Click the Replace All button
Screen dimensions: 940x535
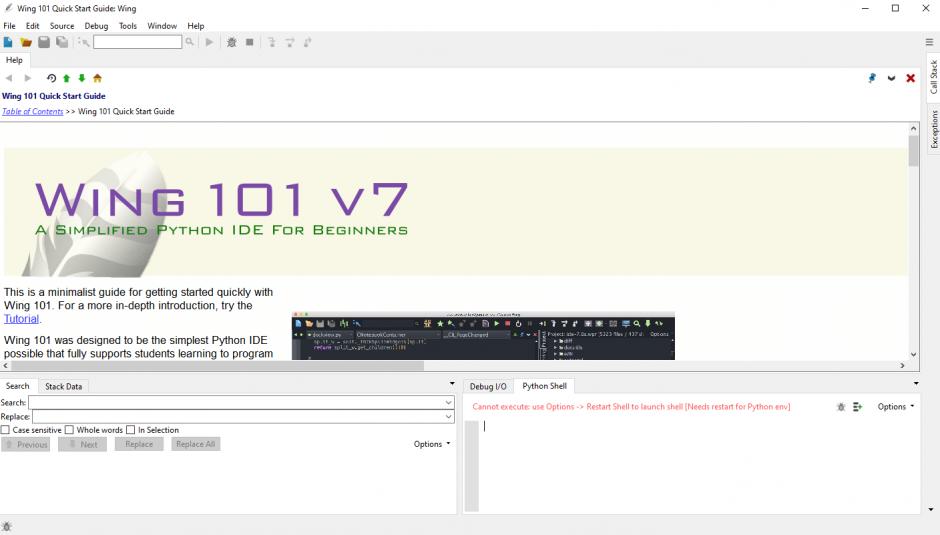pyautogui.click(x=195, y=444)
